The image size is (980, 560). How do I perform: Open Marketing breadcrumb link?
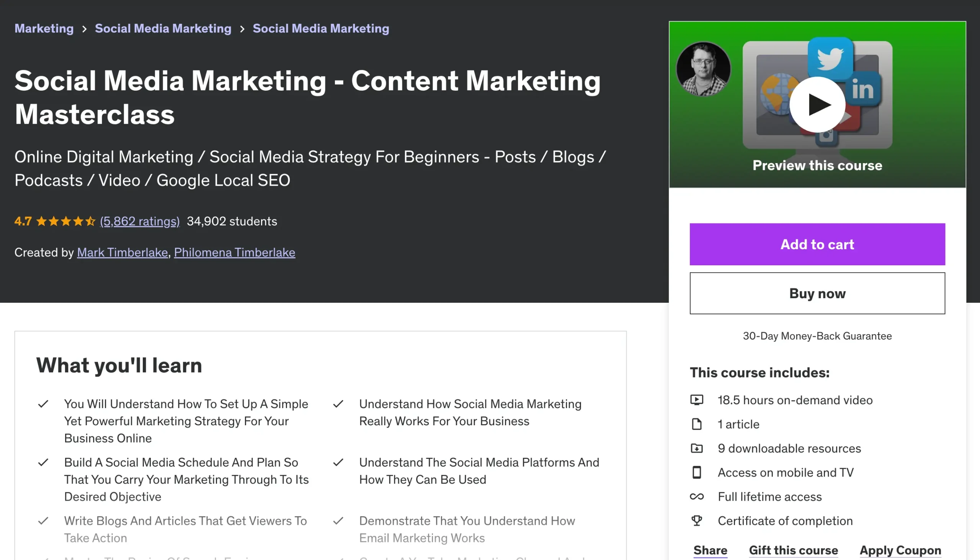pos(44,28)
